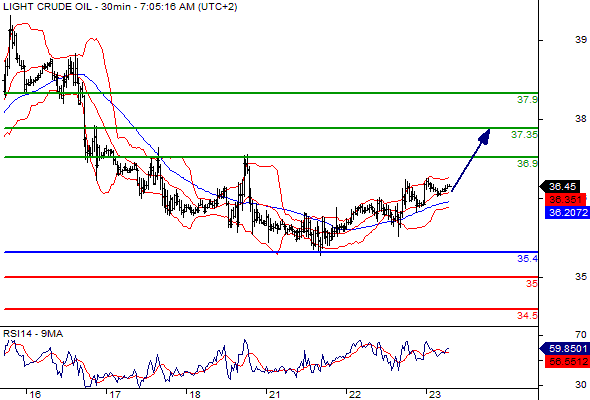This screenshot has height=400, width=590.
Task: Click date marker 16 on time axis
Action: (x=35, y=395)
